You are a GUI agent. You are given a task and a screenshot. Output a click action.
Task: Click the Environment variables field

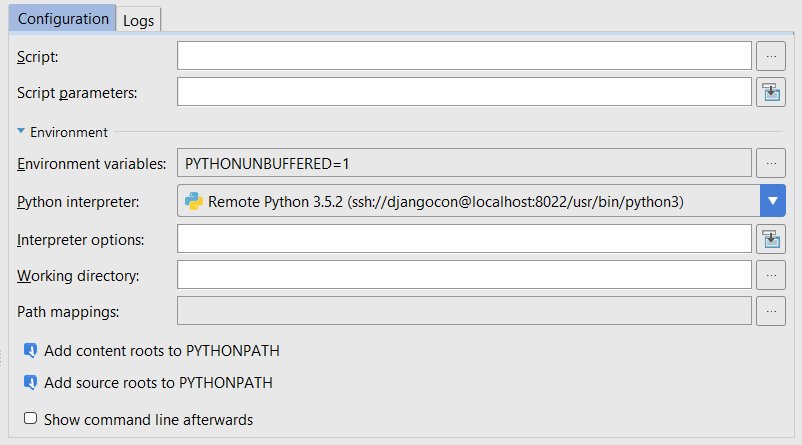tap(464, 163)
